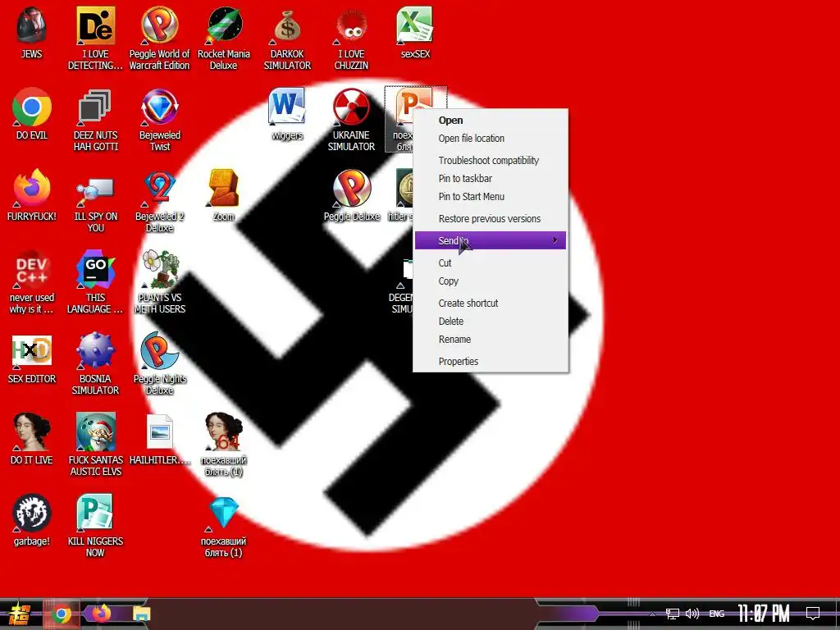Expand the Send to submenu
This screenshot has width=840, height=630.
point(491,240)
